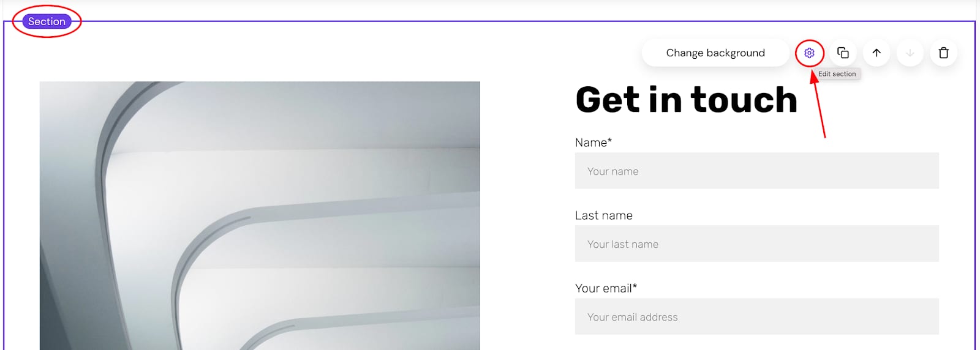
Task: Click the purple top border of the section
Action: coord(429,21)
